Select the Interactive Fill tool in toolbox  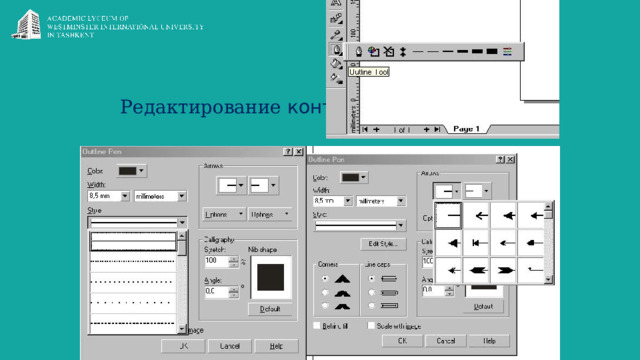pos(336,78)
